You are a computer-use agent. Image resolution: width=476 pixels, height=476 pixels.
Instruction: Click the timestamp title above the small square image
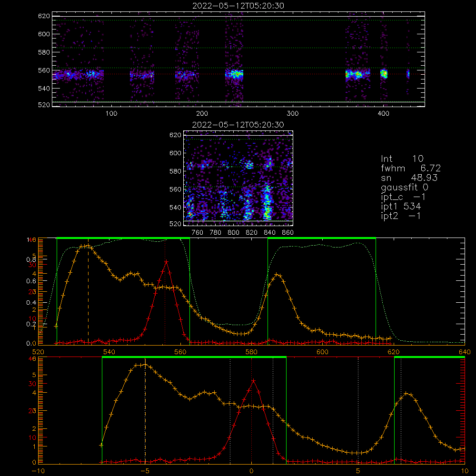click(x=238, y=125)
